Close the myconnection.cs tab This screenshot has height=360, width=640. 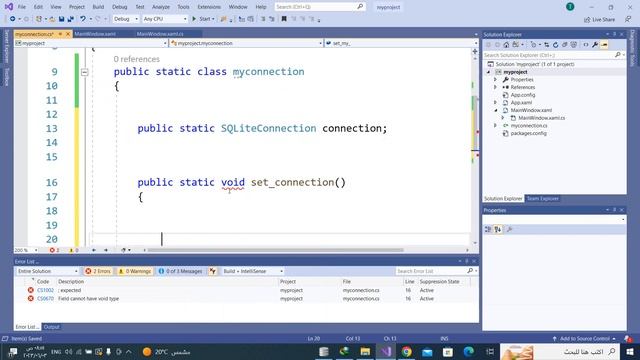(x=68, y=34)
